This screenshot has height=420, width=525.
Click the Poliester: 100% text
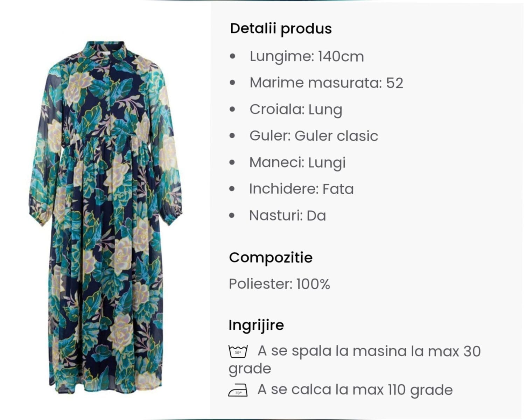[x=279, y=284]
